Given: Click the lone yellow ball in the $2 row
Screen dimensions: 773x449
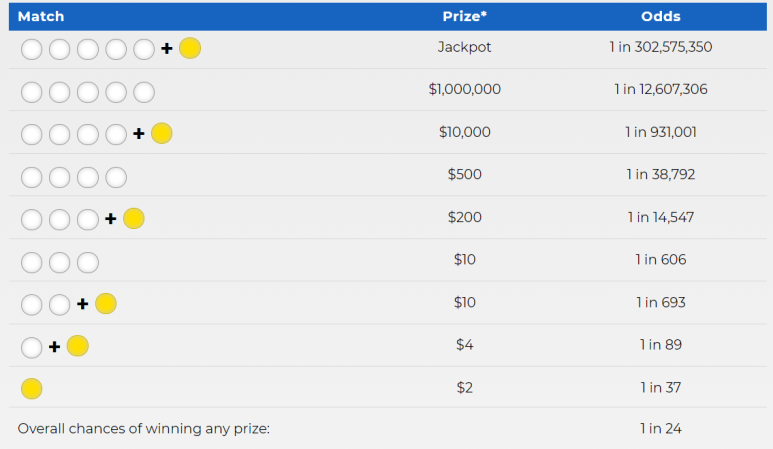Looking at the screenshot, I should [x=32, y=388].
